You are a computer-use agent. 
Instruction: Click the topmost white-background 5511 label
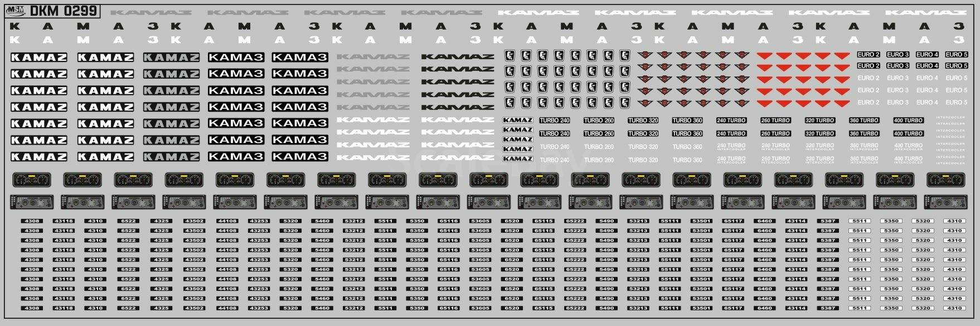[860, 221]
